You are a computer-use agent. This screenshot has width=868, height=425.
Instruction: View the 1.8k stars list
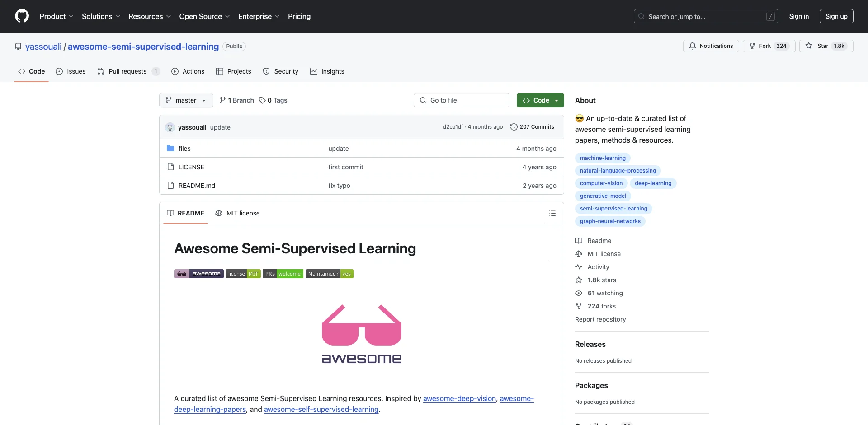click(x=596, y=280)
